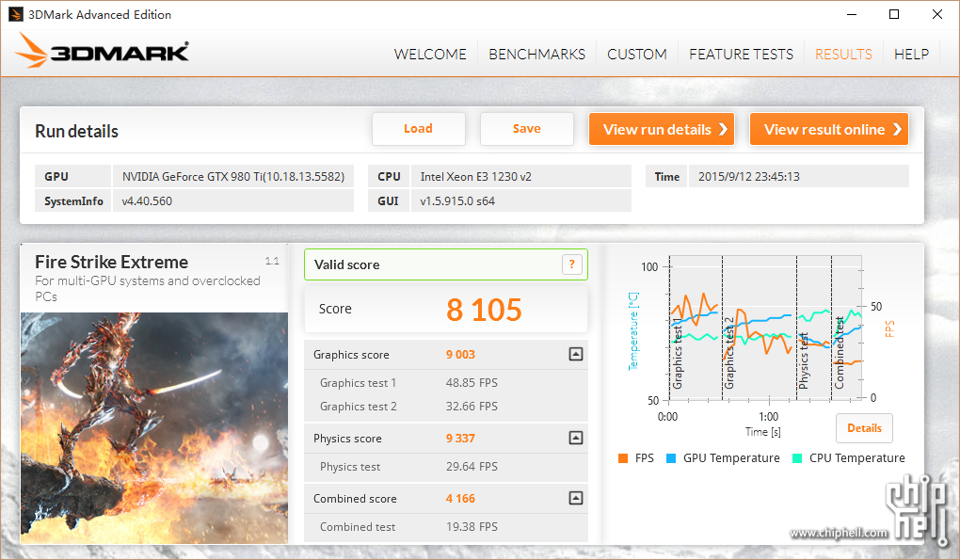Open chart Details button
The height and width of the screenshot is (560, 960).
[x=865, y=428]
